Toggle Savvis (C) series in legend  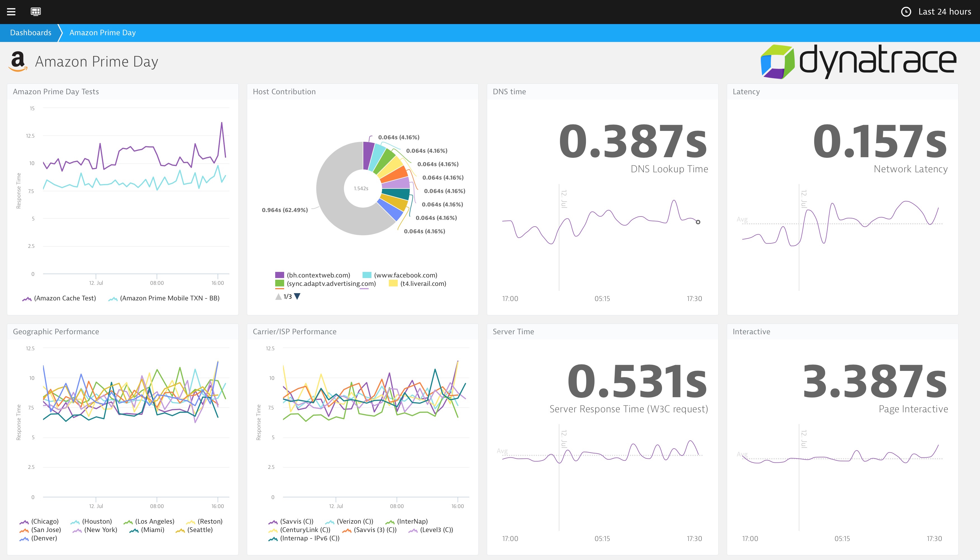291,521
